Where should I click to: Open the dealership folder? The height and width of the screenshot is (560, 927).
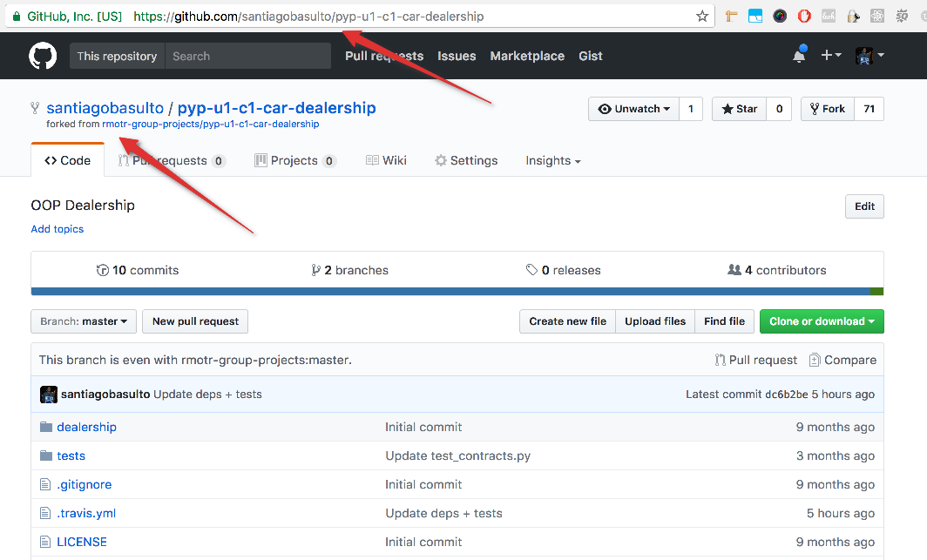point(86,427)
